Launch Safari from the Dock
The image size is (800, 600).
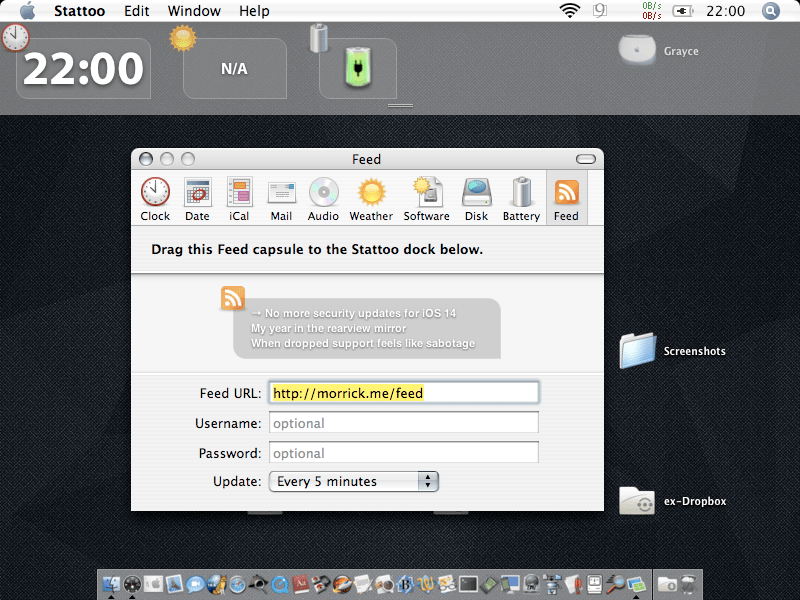[x=237, y=584]
